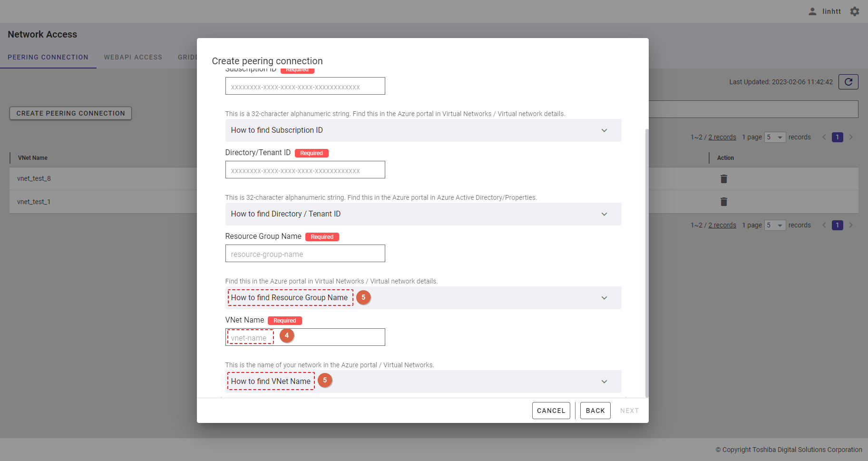The width and height of the screenshot is (868, 461).
Task: Click the dialog's vertical scrollbar
Action: (646, 262)
